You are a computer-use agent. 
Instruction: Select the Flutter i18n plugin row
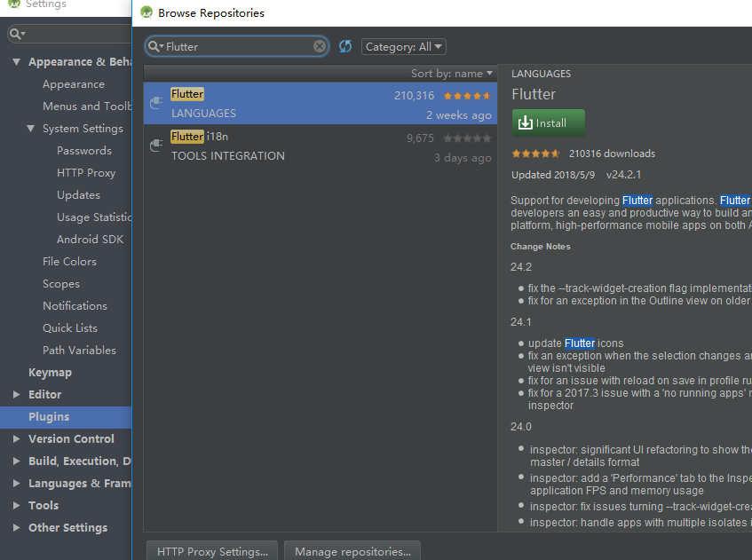321,146
